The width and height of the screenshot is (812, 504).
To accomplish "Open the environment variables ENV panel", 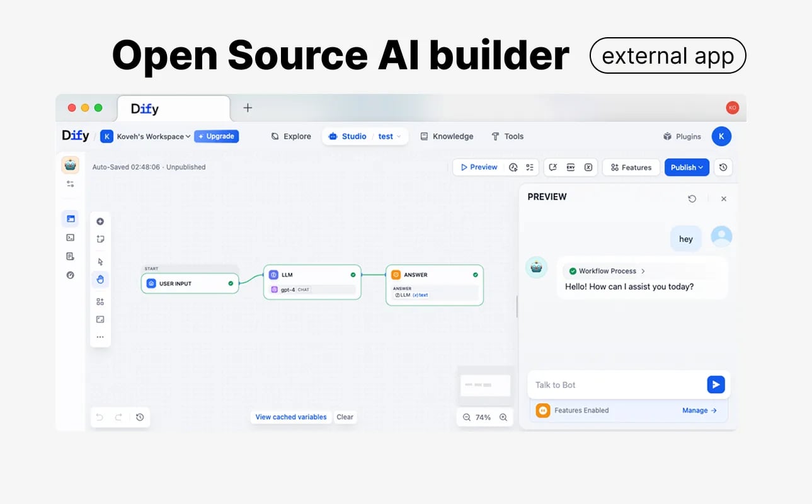I will (x=571, y=167).
